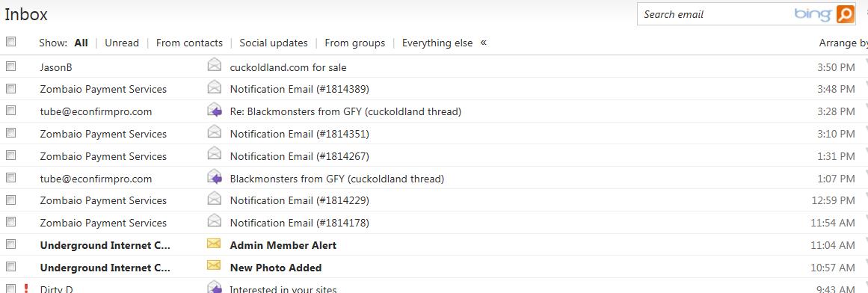Click the Bing search magnifier icon
The width and height of the screenshot is (868, 293).
[x=846, y=14]
